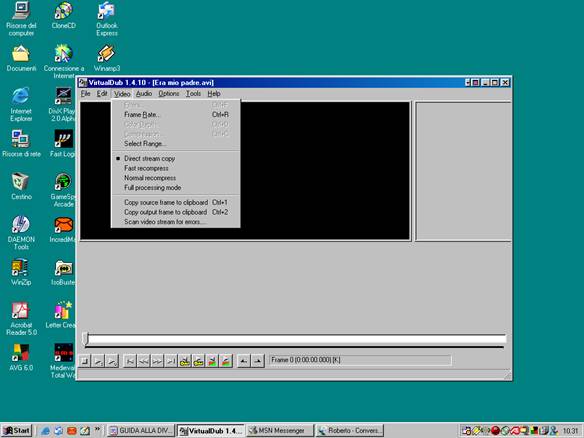Choose Copy source frame to clipboard
The height and width of the screenshot is (438, 584).
click(176, 203)
